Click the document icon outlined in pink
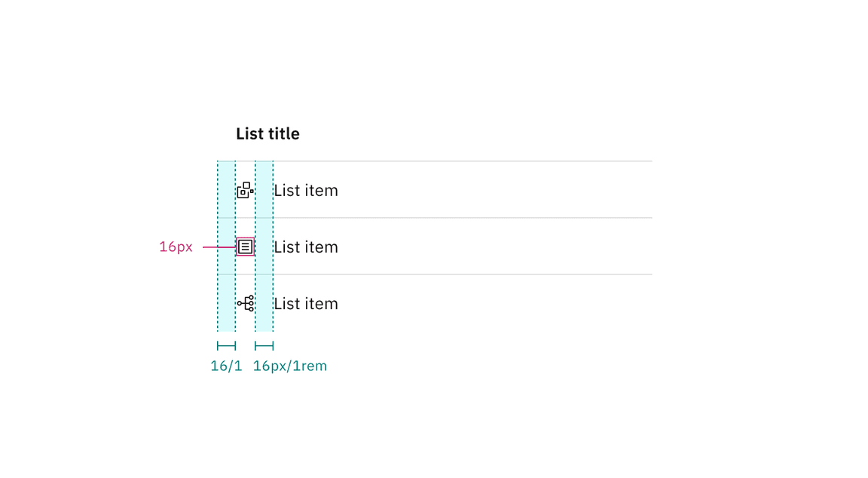Image resolution: width=868 pixels, height=478 pixels. coord(245,247)
